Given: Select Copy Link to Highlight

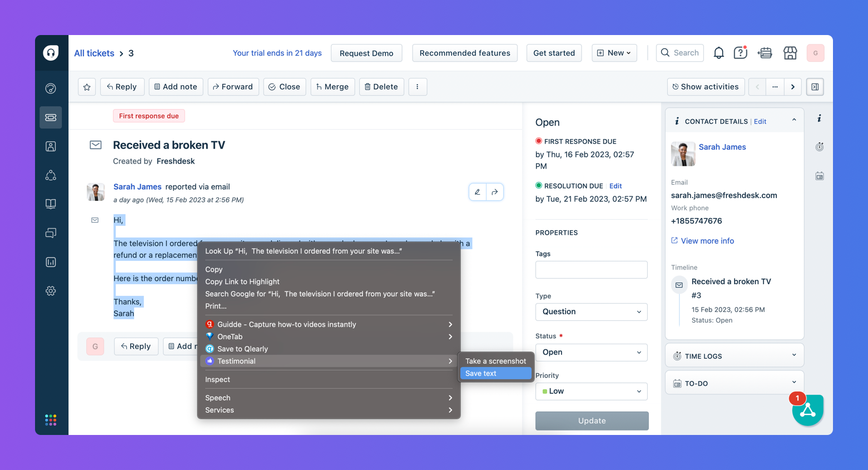Looking at the screenshot, I should 329,281.
